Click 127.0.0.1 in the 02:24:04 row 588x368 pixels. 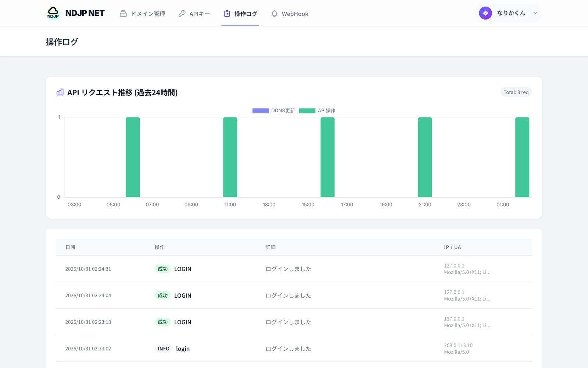[x=454, y=292]
